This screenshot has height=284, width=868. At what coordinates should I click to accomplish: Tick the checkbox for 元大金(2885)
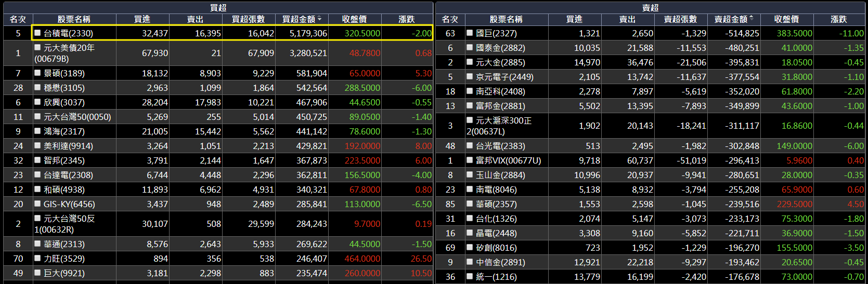470,62
